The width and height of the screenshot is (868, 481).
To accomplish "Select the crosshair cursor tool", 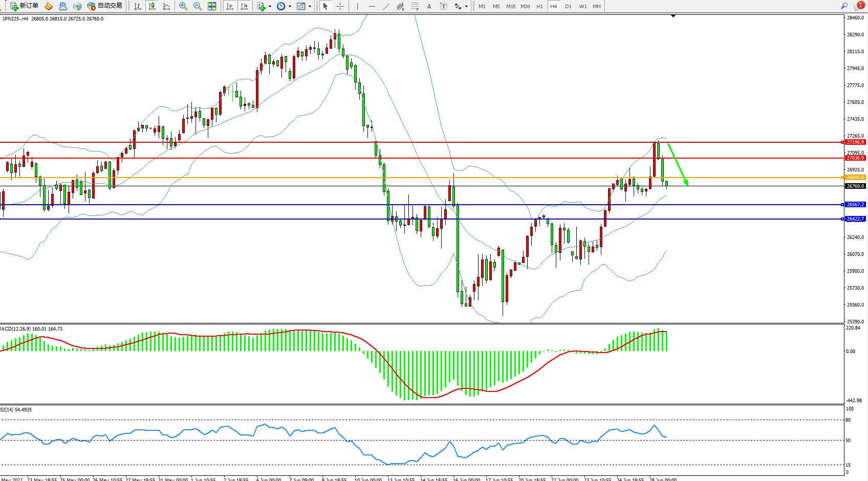I will (x=340, y=6).
